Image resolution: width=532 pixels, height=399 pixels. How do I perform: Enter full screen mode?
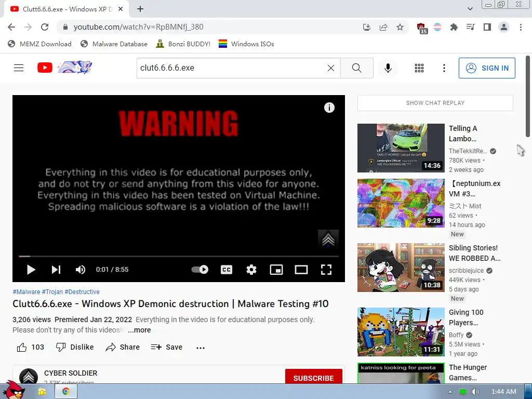[326, 270]
